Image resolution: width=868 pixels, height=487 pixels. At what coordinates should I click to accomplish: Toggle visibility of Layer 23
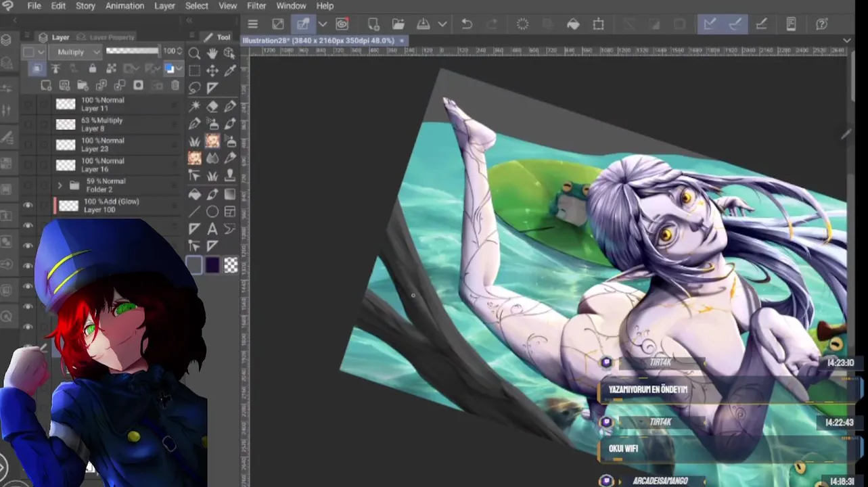click(28, 145)
